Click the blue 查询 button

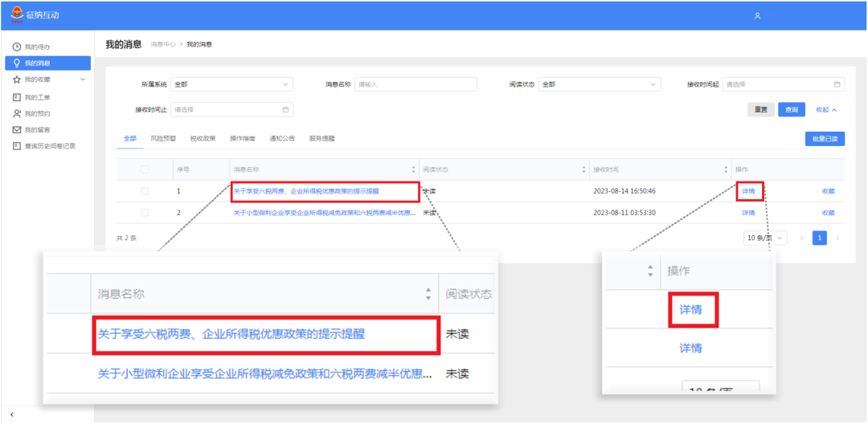tap(792, 109)
